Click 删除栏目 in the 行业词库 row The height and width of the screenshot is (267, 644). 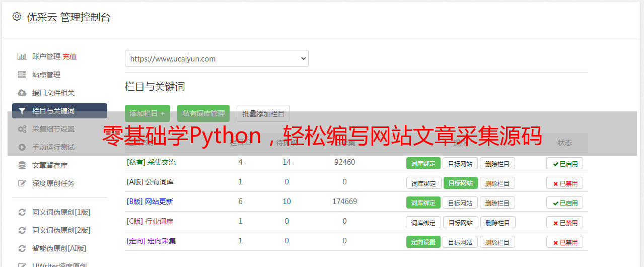[x=497, y=222]
